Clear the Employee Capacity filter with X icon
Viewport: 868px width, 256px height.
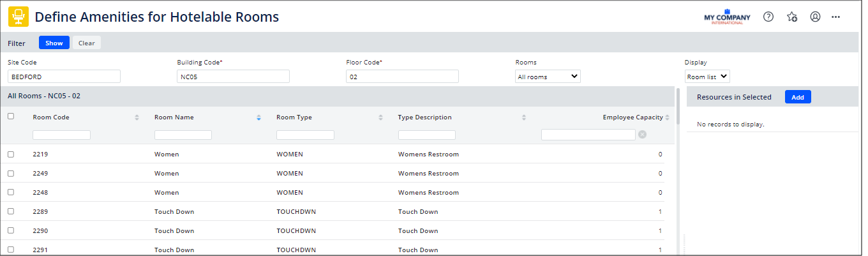(x=642, y=135)
